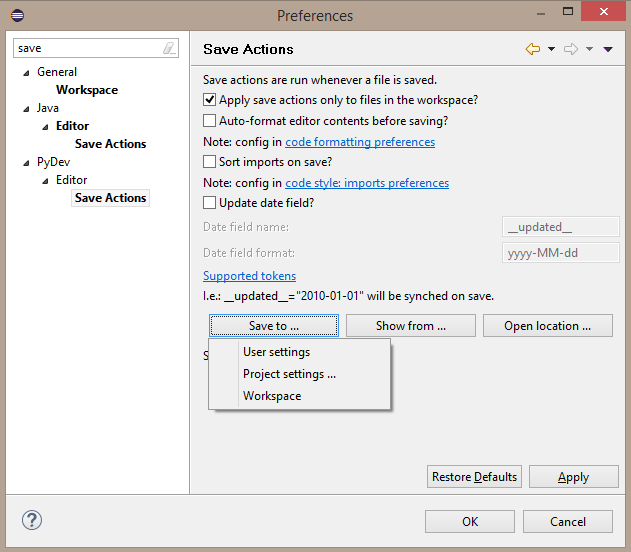Open code formatting preferences link
This screenshot has width=631, height=552.
click(360, 142)
